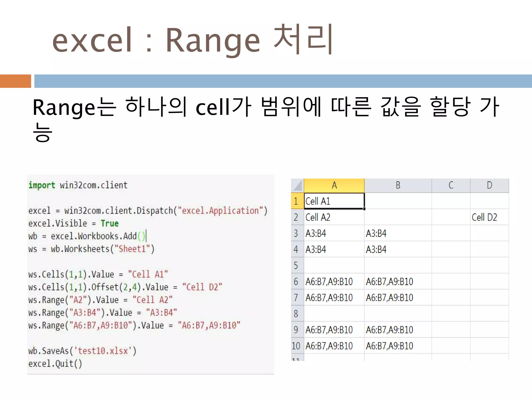Click the fill handle of cell A1
This screenshot has width=532, height=399.
tap(364, 209)
